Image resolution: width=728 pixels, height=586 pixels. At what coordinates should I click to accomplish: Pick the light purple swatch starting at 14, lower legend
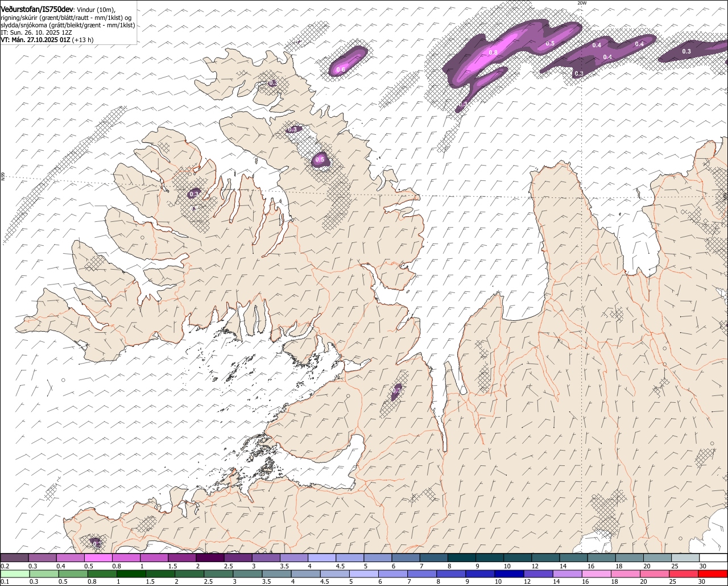568,574
